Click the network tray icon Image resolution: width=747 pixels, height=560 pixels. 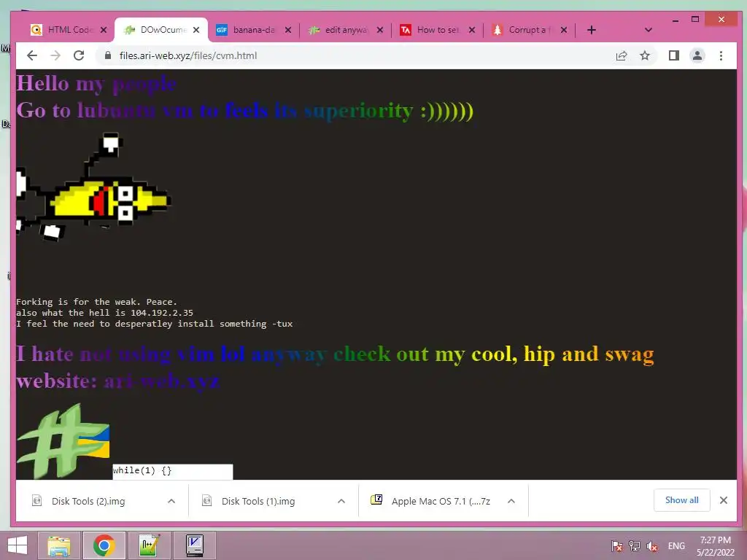[x=634, y=545]
